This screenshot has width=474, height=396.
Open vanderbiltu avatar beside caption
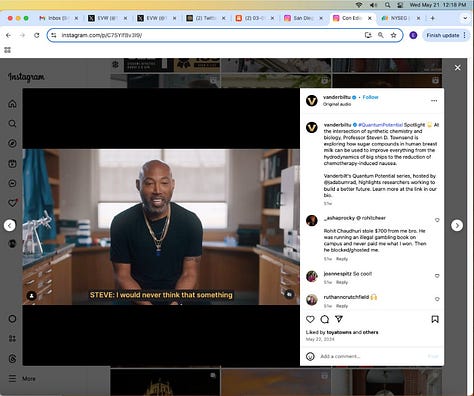coord(312,127)
